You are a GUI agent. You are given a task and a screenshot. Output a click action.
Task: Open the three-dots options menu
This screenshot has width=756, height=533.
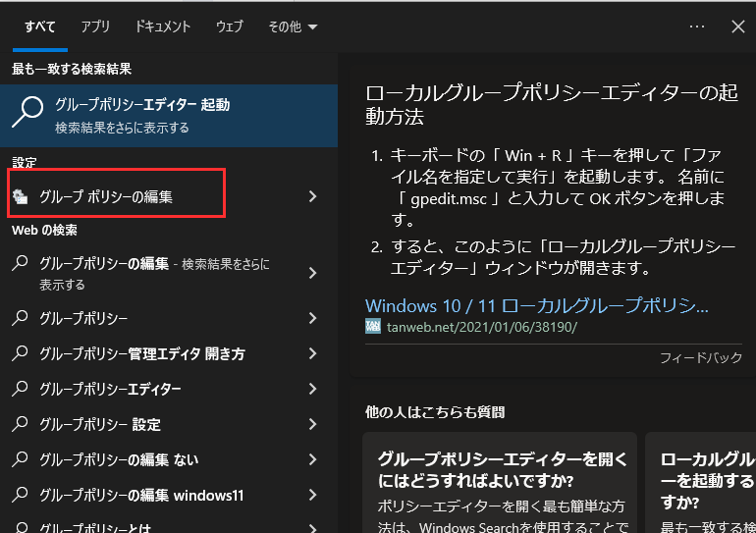tap(697, 27)
